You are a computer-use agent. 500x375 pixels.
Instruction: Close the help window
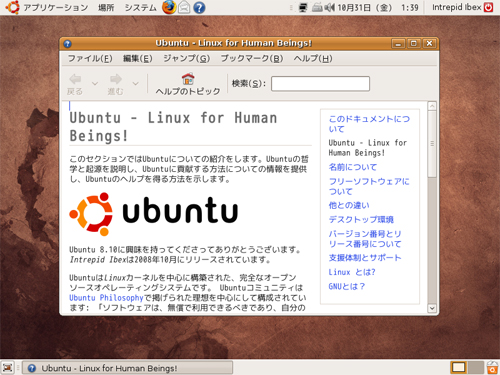[429, 44]
